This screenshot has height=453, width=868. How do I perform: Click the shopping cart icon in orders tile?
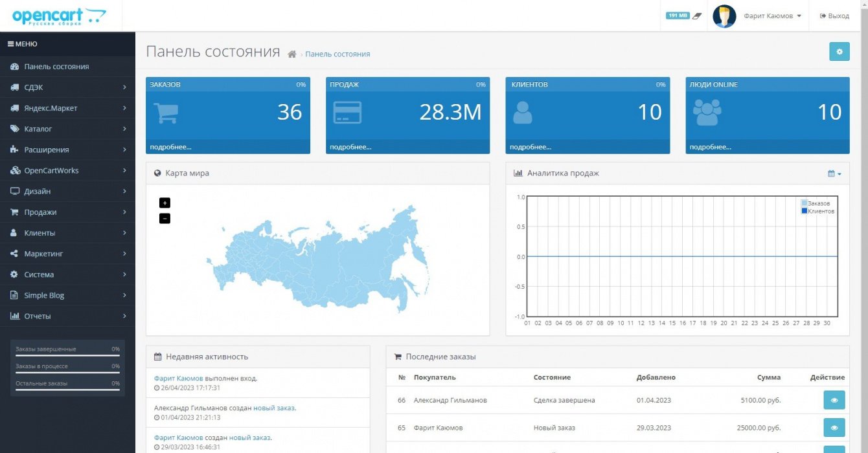(x=166, y=113)
